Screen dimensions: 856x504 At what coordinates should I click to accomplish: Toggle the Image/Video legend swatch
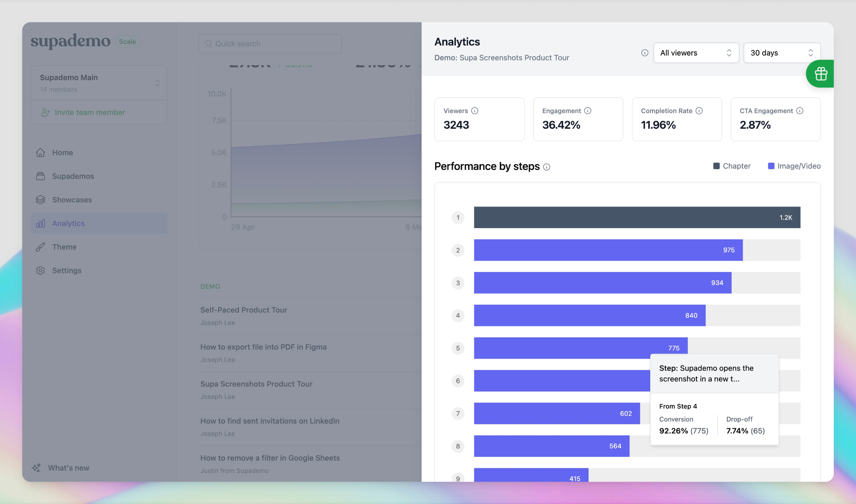771,166
